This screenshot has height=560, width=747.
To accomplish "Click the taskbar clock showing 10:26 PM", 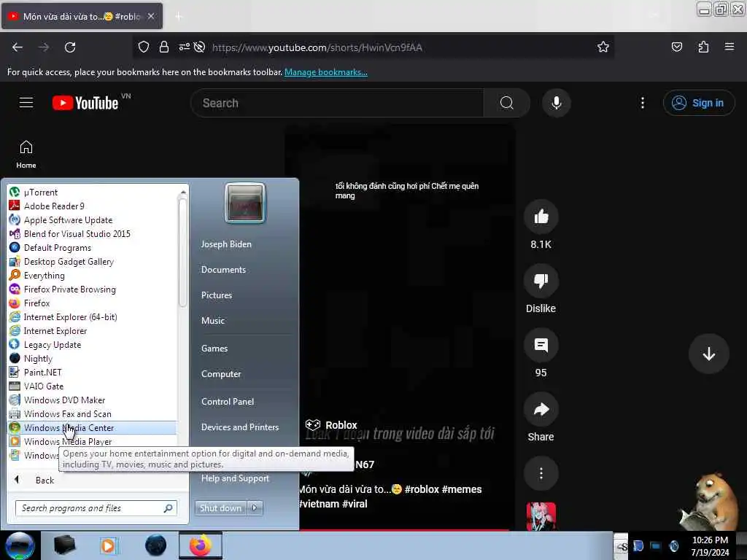I will (x=710, y=546).
